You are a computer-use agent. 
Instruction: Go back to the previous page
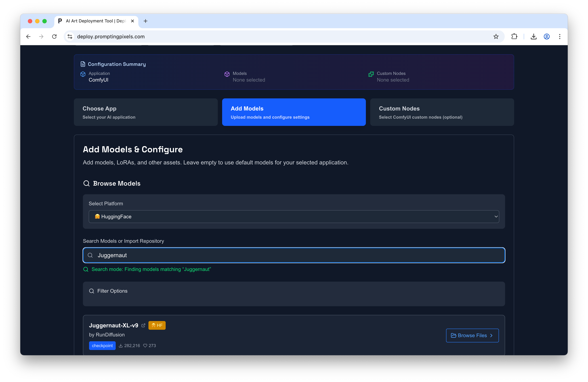pyautogui.click(x=28, y=37)
